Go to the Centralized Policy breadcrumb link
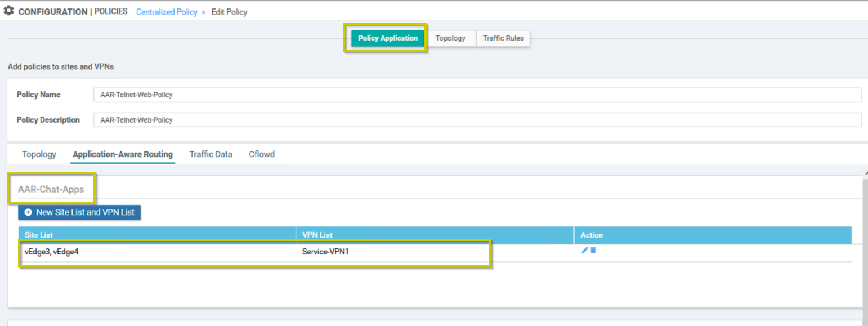The height and width of the screenshot is (326, 868). (x=167, y=12)
